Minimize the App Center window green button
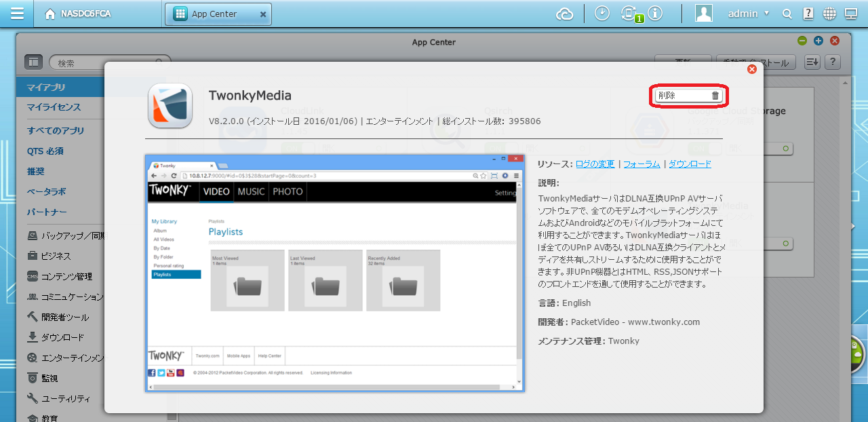The width and height of the screenshot is (868, 422). (x=802, y=41)
